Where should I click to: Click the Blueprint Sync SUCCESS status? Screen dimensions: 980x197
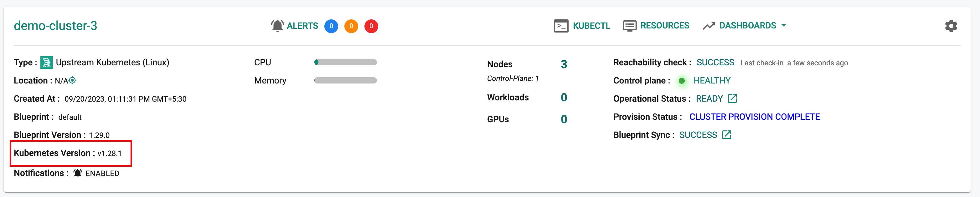click(x=698, y=135)
